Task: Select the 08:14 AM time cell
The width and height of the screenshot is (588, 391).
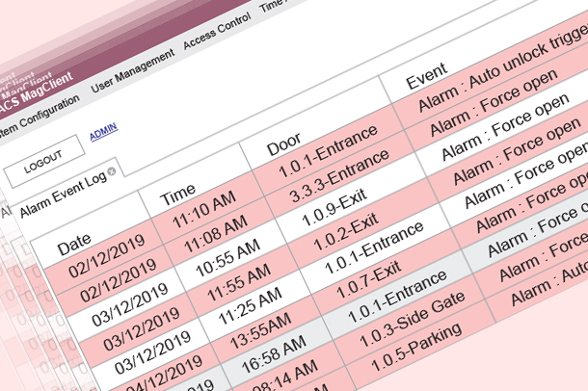Action: tap(285, 378)
